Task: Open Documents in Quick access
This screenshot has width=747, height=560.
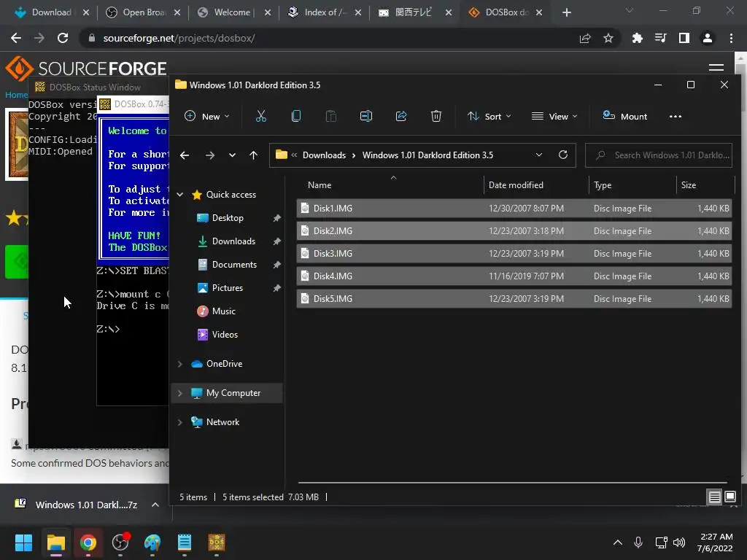Action: pos(234,264)
